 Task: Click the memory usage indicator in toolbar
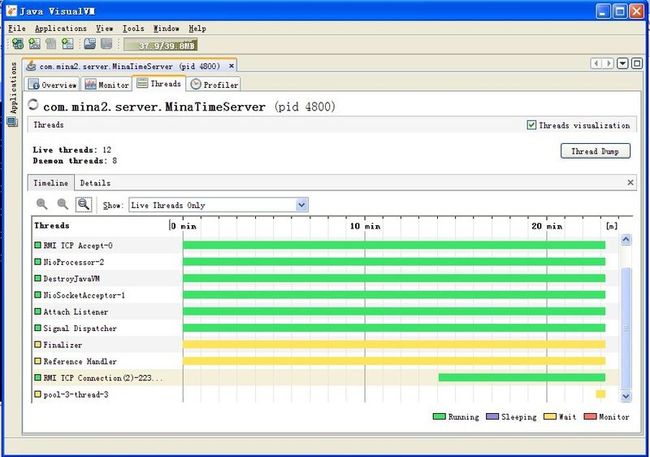point(160,45)
